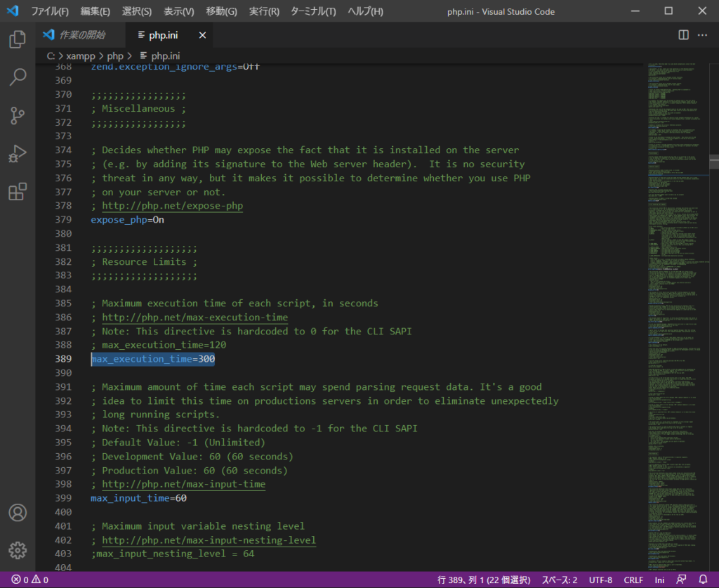Open the ターミナル(T) menu
This screenshot has width=719, height=588.
pyautogui.click(x=312, y=11)
